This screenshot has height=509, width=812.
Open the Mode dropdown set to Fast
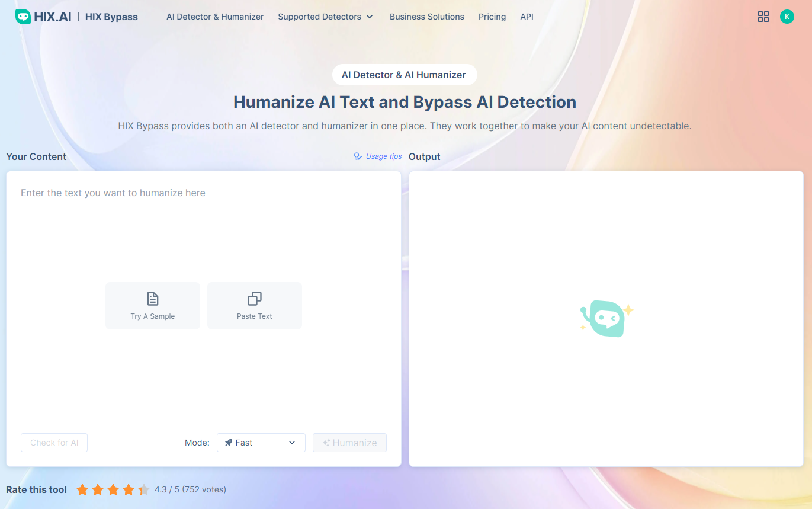[x=261, y=443]
